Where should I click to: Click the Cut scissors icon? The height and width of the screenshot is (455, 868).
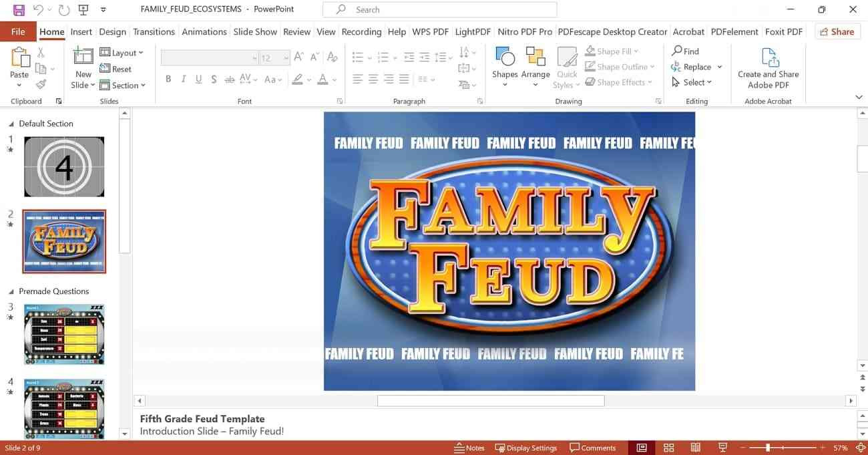click(x=41, y=52)
